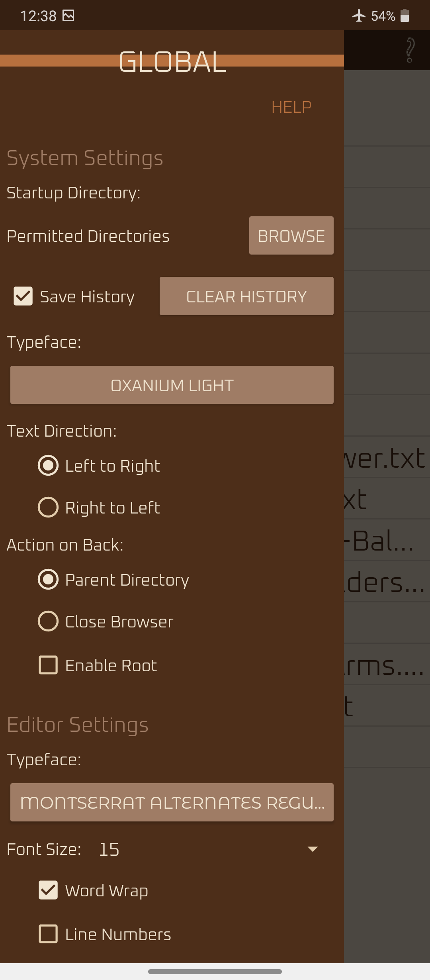Viewport: 430px width, 980px height.
Task: Disable the Word Wrap checkbox
Action: click(48, 890)
